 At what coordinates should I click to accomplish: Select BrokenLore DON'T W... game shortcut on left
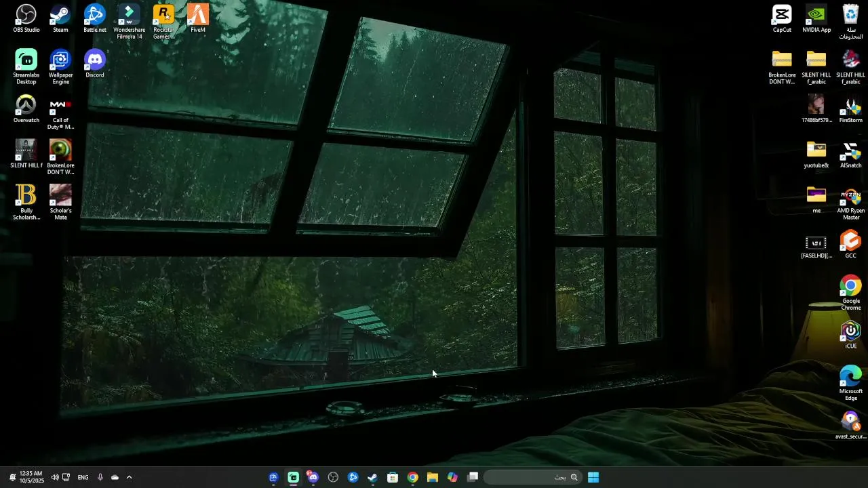pos(60,157)
